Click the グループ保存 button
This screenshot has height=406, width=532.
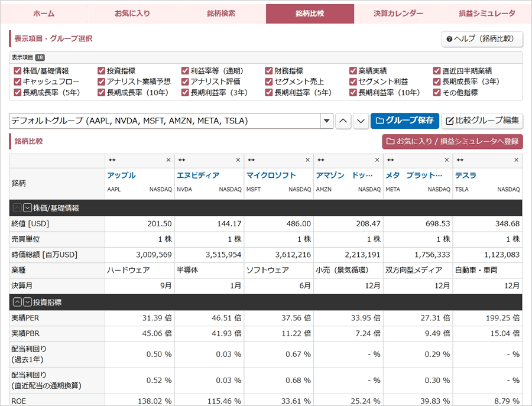[405, 121]
